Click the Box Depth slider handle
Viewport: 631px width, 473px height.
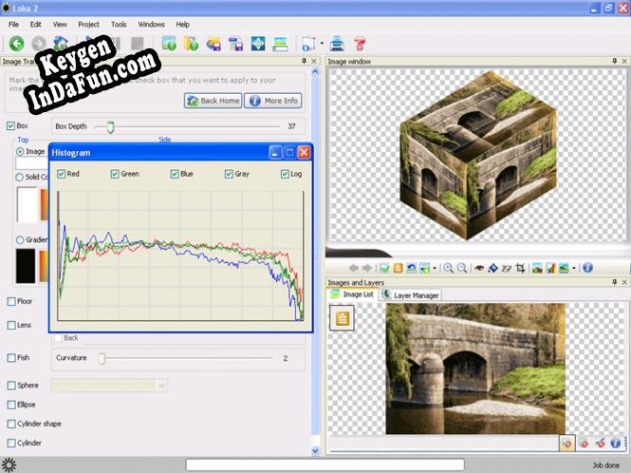(111, 127)
